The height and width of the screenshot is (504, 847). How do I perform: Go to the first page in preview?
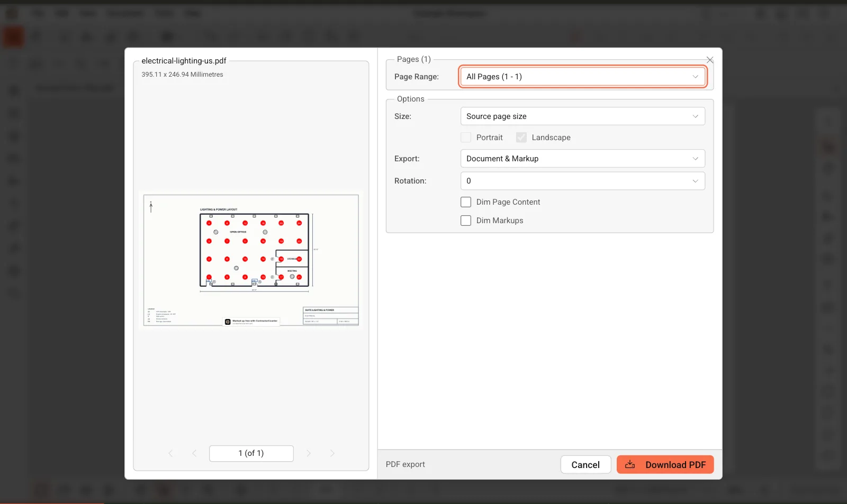[x=170, y=453]
